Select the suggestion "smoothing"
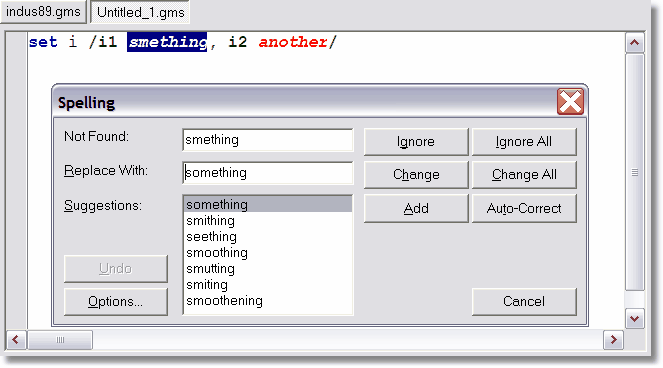 tap(268, 253)
